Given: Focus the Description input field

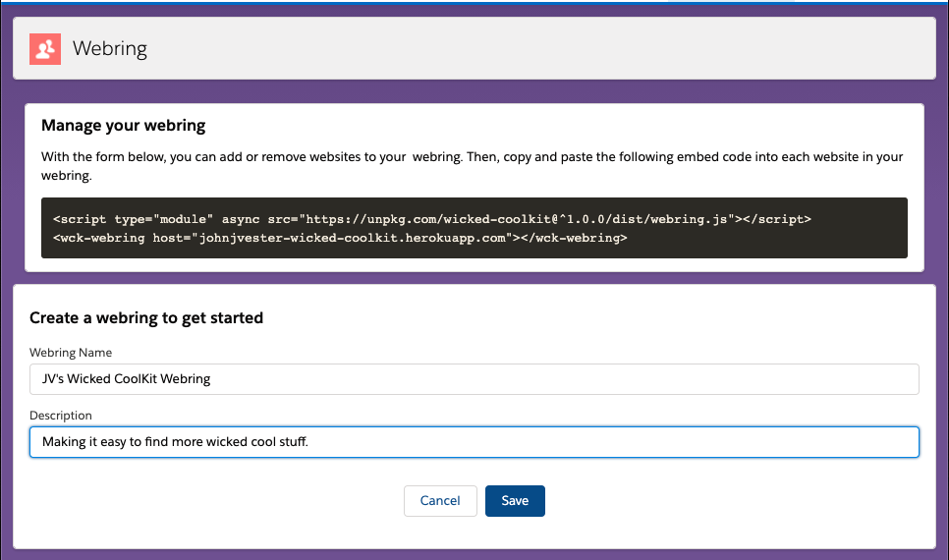Looking at the screenshot, I should [x=474, y=442].
